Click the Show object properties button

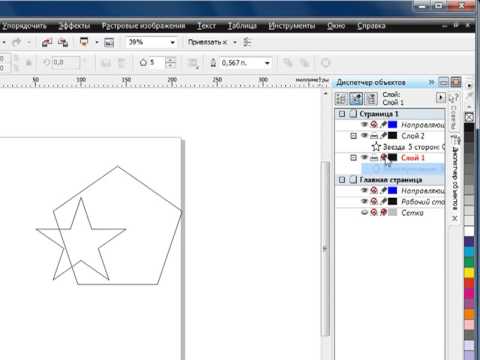341,99
